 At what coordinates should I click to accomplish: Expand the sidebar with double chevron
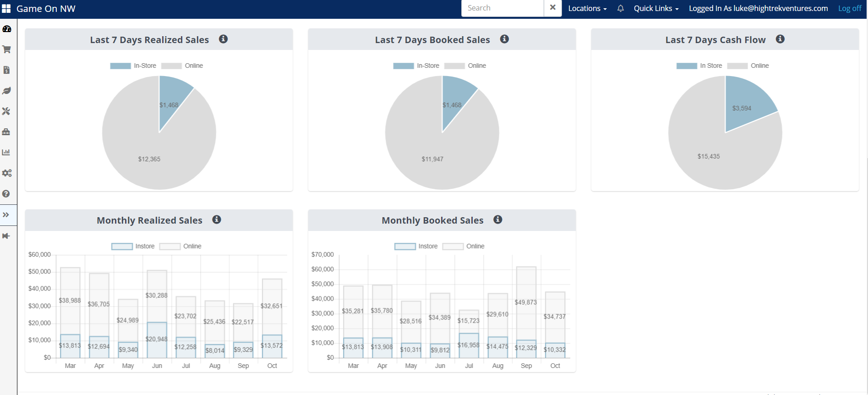(6, 215)
